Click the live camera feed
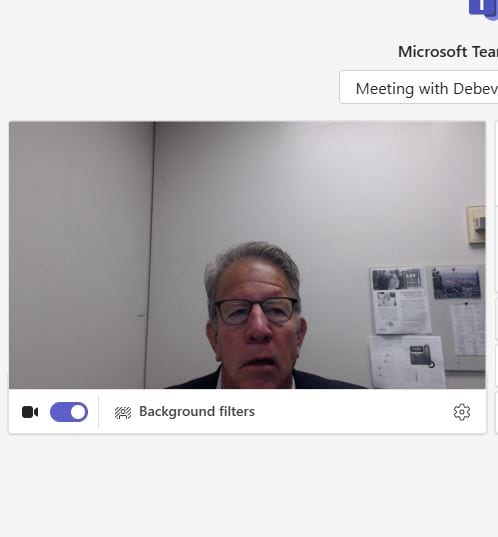This screenshot has height=537, width=498. pyautogui.click(x=247, y=255)
